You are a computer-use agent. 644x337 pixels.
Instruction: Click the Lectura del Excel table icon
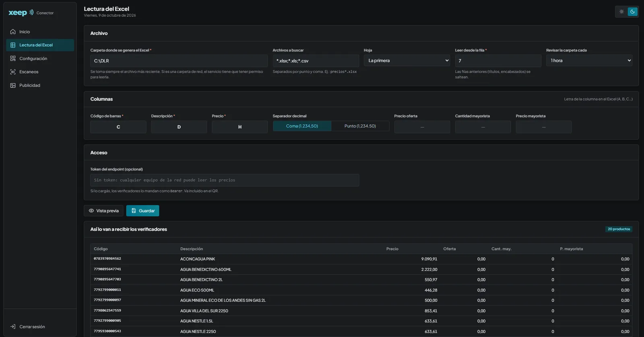click(13, 45)
